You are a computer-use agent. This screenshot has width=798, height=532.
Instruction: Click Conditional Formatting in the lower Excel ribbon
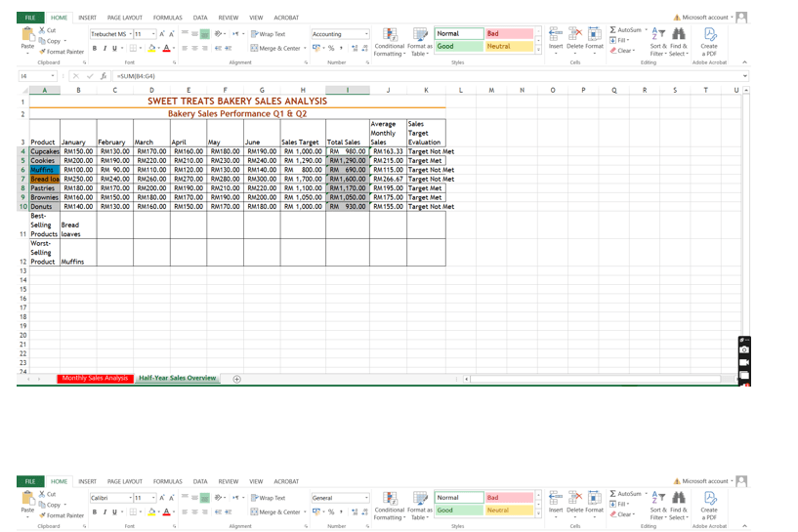390,506
